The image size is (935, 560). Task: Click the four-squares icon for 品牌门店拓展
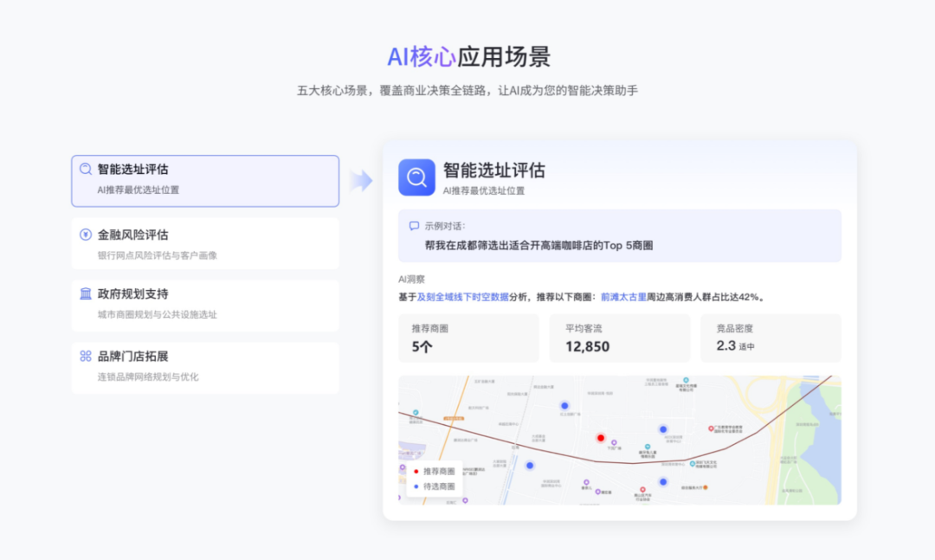tap(86, 356)
